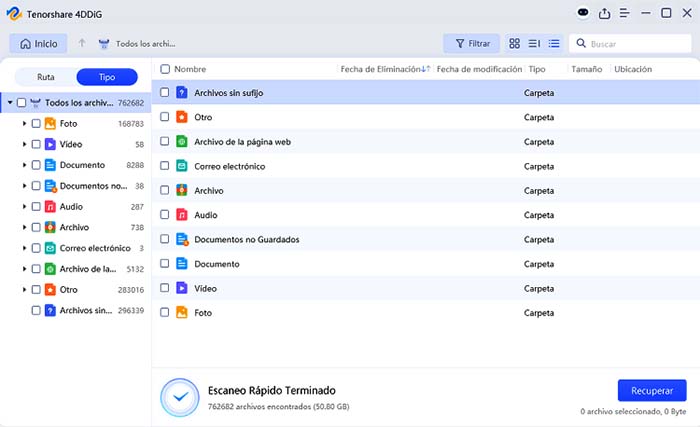Click the Vídeo folder icon in the file list
Image resolution: width=700 pixels, height=427 pixels.
pyautogui.click(x=182, y=288)
